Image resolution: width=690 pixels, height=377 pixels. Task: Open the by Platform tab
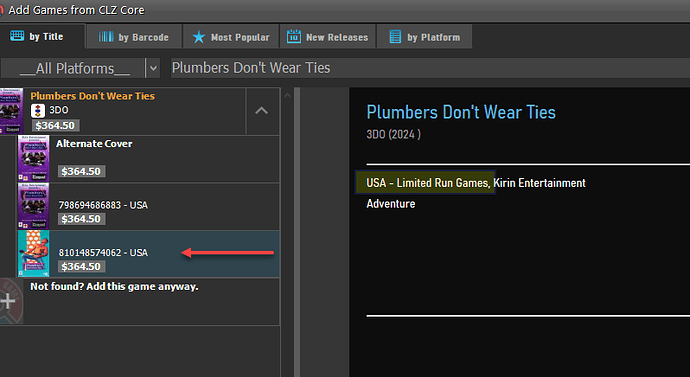click(425, 37)
